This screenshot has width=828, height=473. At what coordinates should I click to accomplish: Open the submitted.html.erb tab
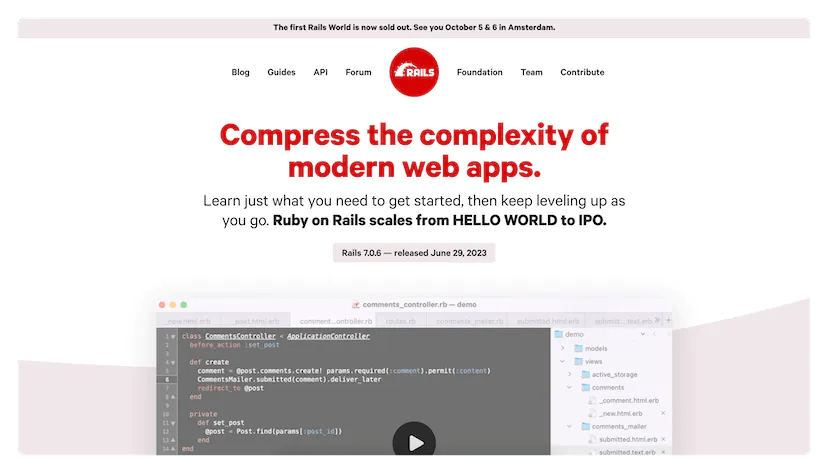(x=548, y=321)
